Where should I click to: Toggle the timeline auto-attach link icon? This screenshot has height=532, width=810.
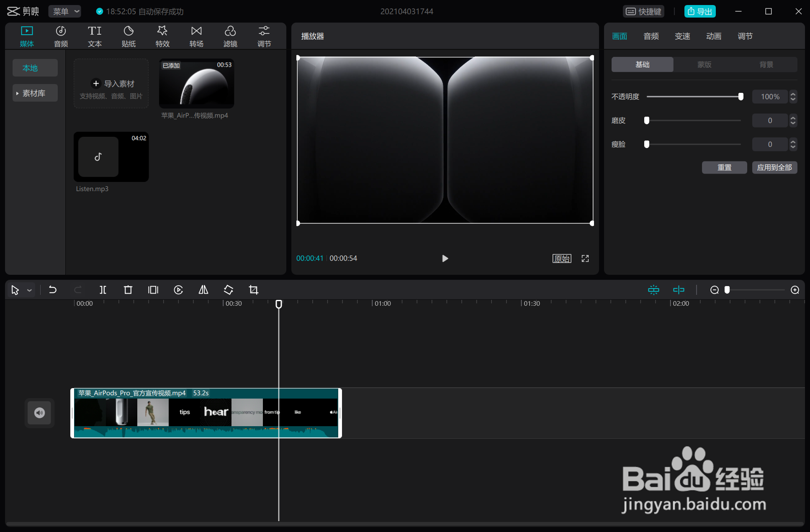pyautogui.click(x=679, y=290)
